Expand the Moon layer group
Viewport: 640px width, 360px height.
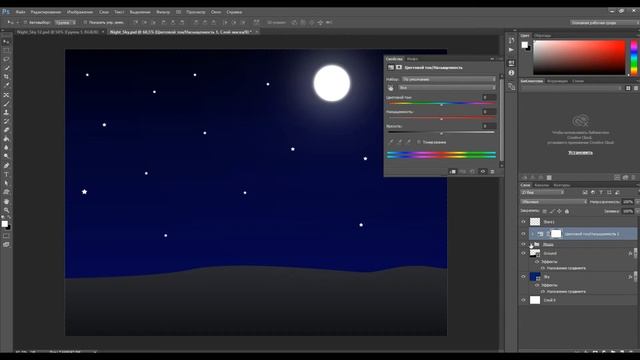coord(531,244)
